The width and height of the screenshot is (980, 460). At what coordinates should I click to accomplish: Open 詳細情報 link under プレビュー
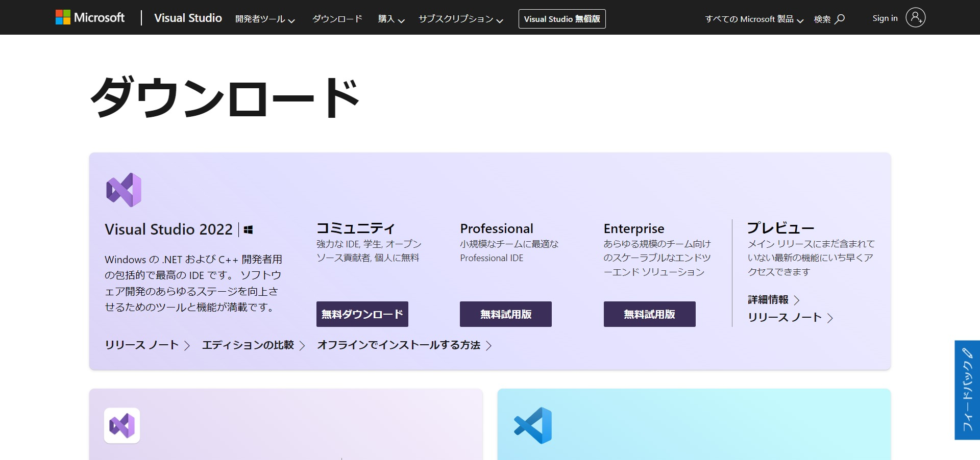pyautogui.click(x=773, y=300)
